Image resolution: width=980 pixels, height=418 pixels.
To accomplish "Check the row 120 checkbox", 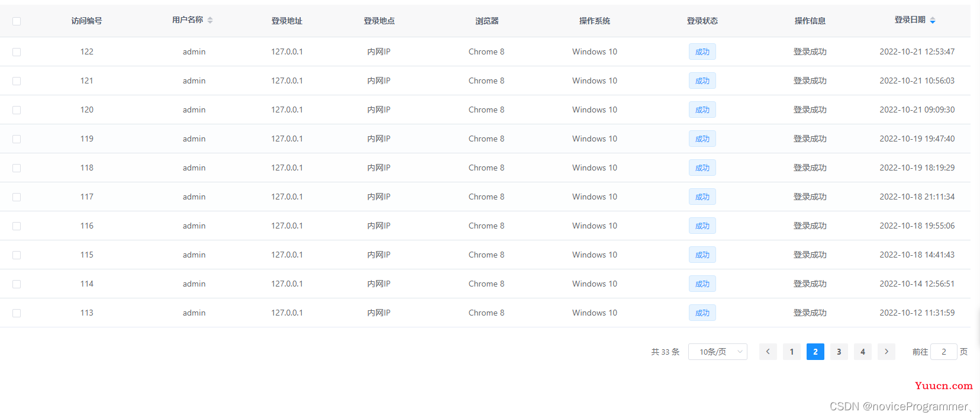I will click(17, 110).
